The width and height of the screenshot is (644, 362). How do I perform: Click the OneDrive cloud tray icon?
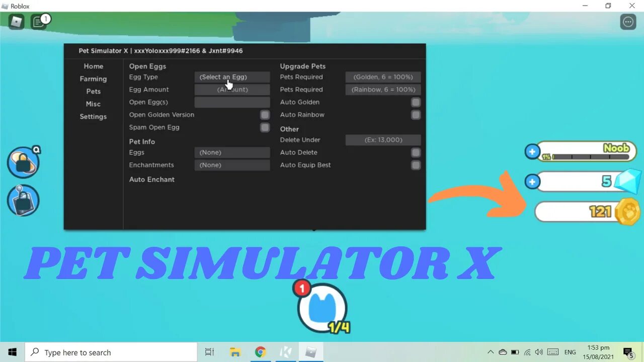503,352
